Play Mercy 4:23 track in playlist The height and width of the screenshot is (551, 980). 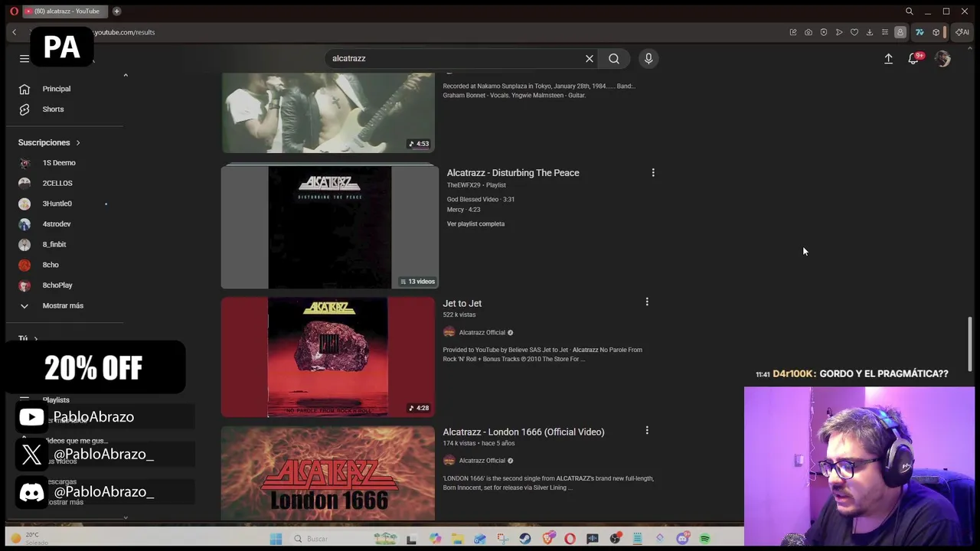(x=464, y=210)
